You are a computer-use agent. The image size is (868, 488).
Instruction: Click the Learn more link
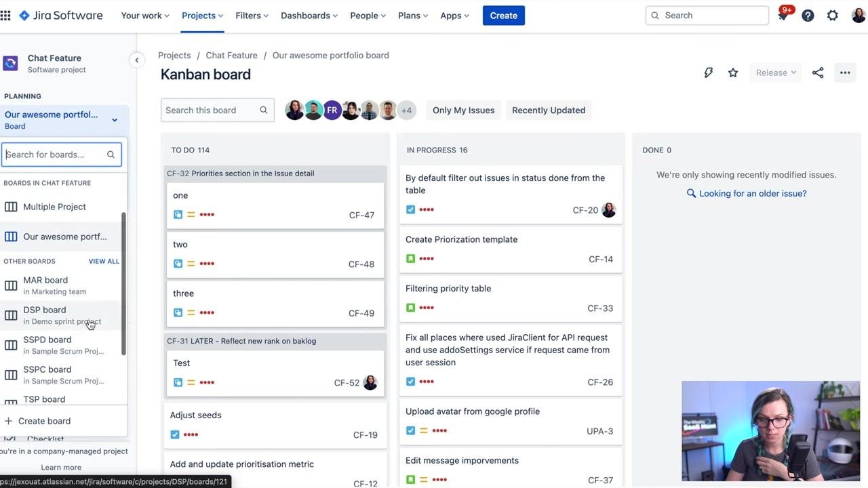(61, 467)
